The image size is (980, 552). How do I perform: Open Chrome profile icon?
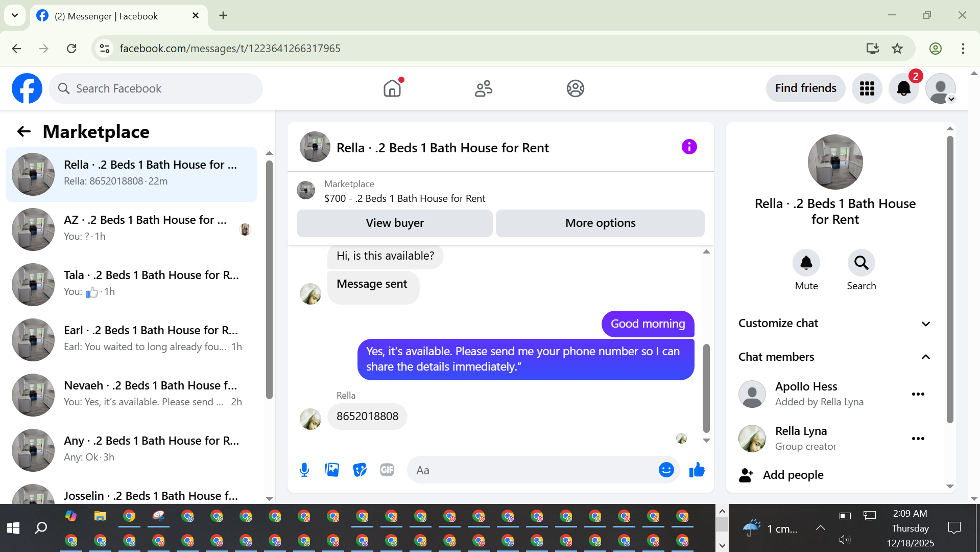click(936, 49)
